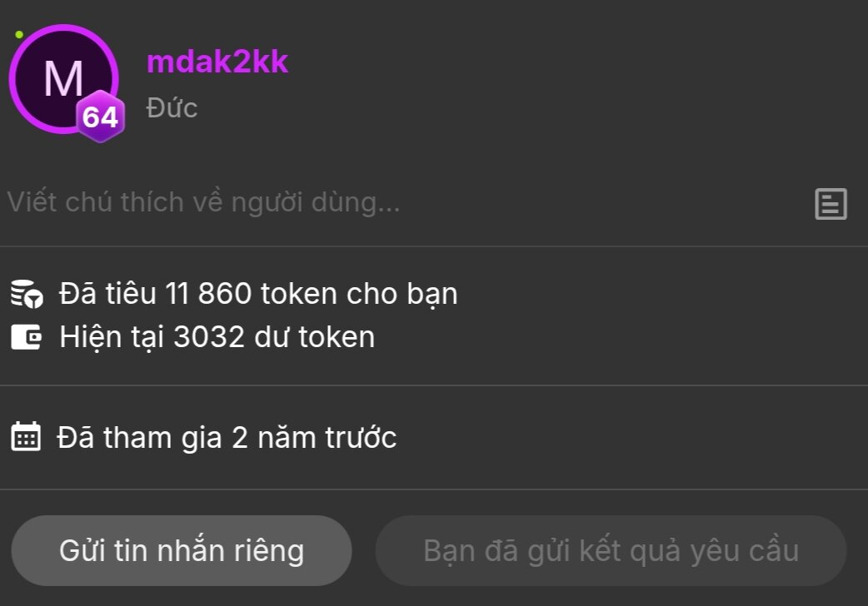Click the wallet balance icon
Screen dimensions: 868x606
point(26,337)
